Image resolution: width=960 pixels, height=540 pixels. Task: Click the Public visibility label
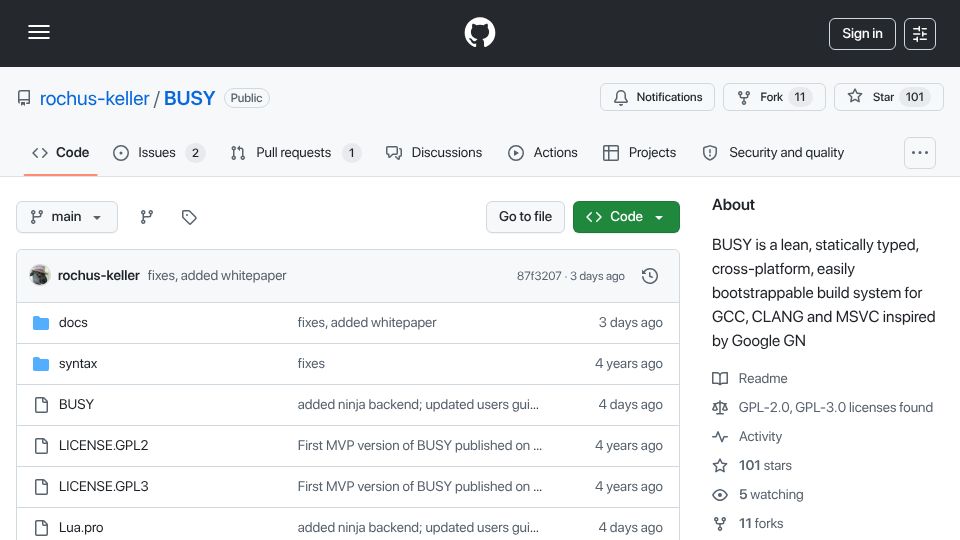click(246, 98)
